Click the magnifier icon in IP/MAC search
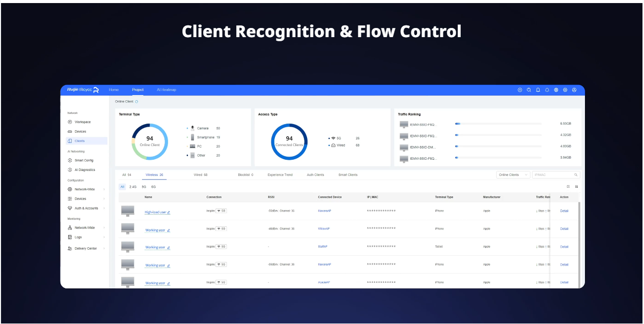Screen dimensions: 644x324 point(576,175)
